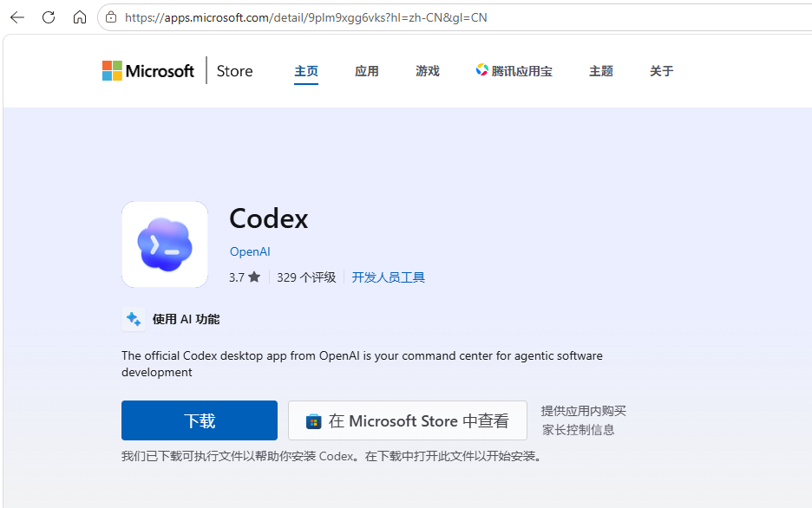The height and width of the screenshot is (508, 812).
Task: Open the 家长控制信息 link
Action: click(579, 430)
